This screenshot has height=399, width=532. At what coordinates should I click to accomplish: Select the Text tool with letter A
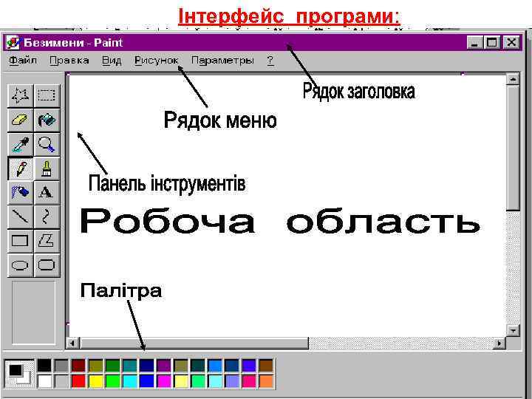(47, 192)
